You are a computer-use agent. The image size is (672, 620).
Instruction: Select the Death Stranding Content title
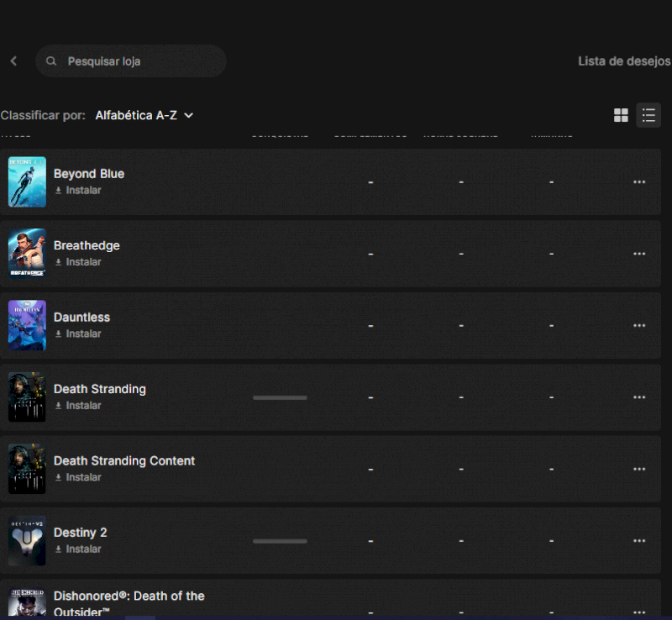tap(124, 460)
